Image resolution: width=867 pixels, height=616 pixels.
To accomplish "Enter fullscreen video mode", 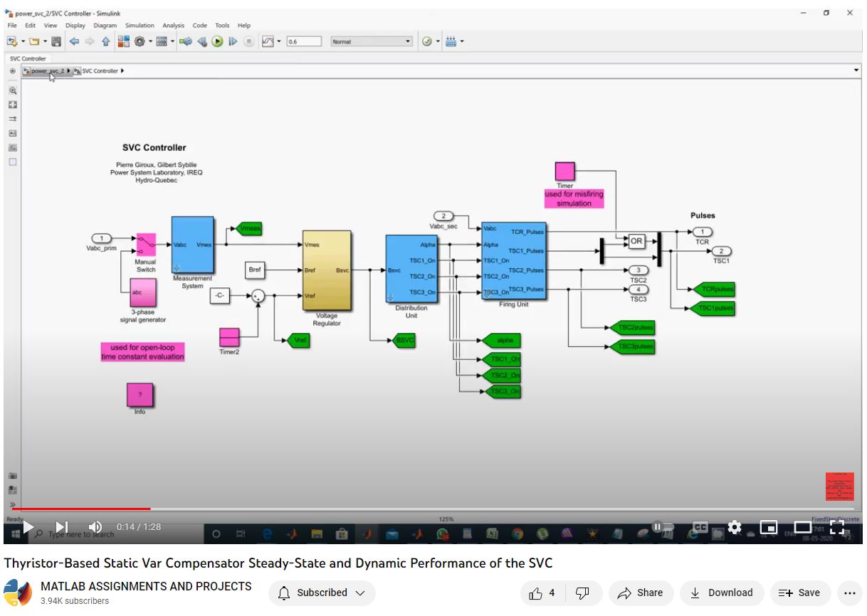I will pos(837,527).
